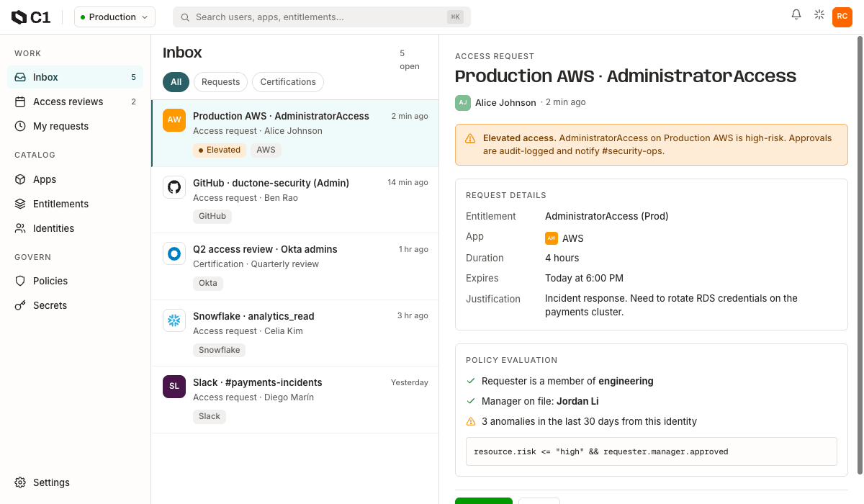Click the 'engineering' group name
The width and height of the screenshot is (864, 504).
click(626, 381)
